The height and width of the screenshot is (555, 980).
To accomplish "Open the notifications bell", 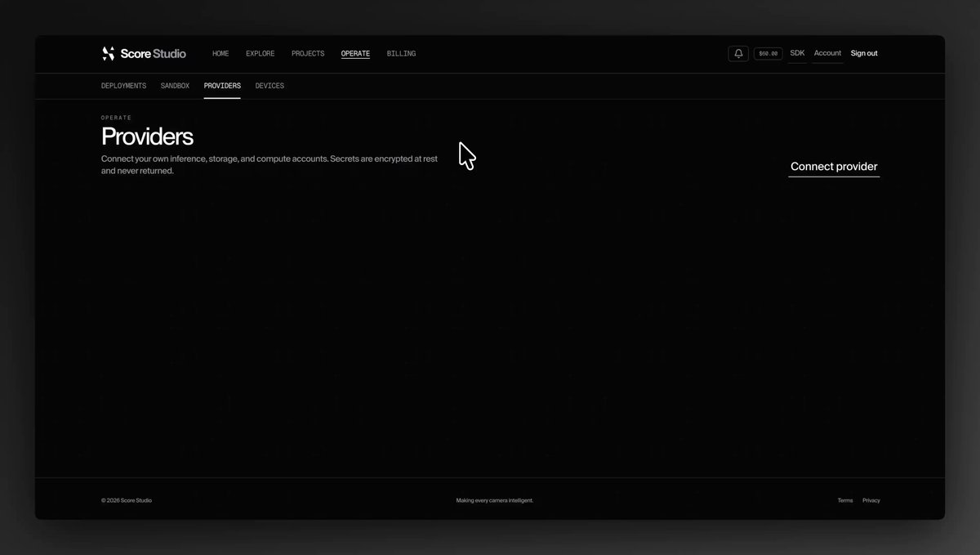I will coord(738,53).
